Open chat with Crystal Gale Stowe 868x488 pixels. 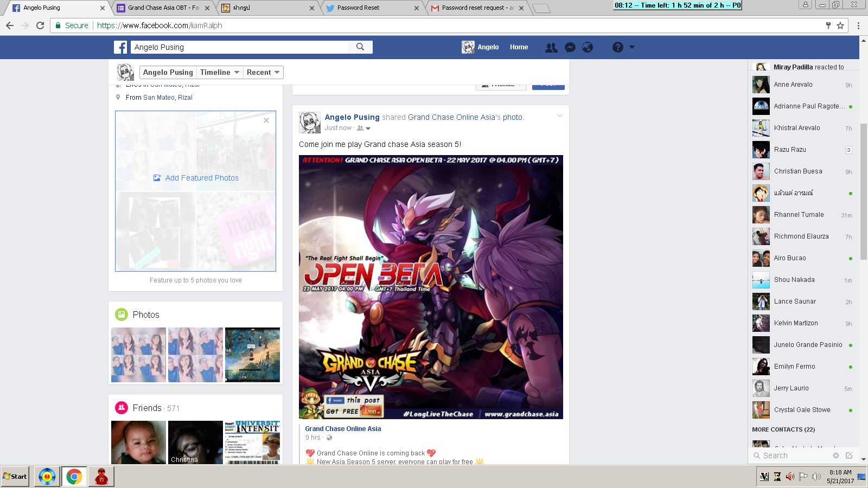[803, 410]
